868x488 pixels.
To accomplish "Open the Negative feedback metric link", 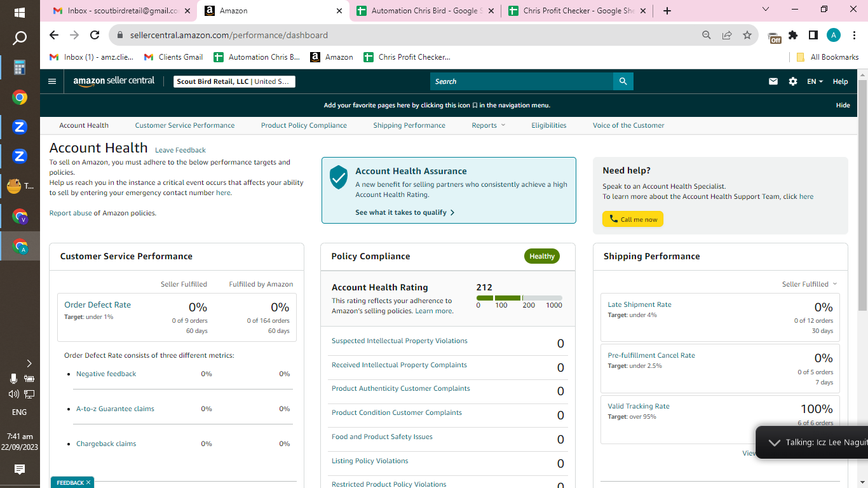I will [x=106, y=374].
